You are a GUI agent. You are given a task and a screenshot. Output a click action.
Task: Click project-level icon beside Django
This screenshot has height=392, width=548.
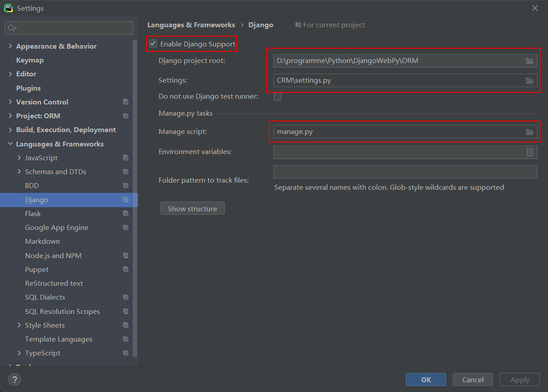125,200
